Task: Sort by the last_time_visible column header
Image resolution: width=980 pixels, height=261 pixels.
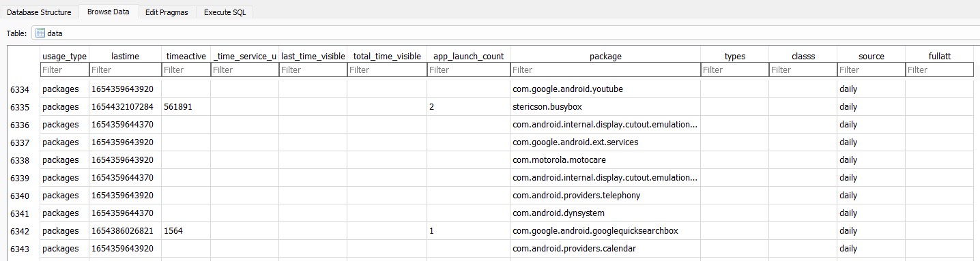Action: tap(313, 56)
